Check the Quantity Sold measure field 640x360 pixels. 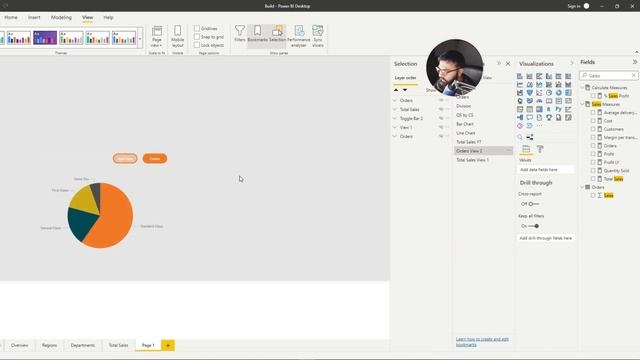(x=593, y=171)
